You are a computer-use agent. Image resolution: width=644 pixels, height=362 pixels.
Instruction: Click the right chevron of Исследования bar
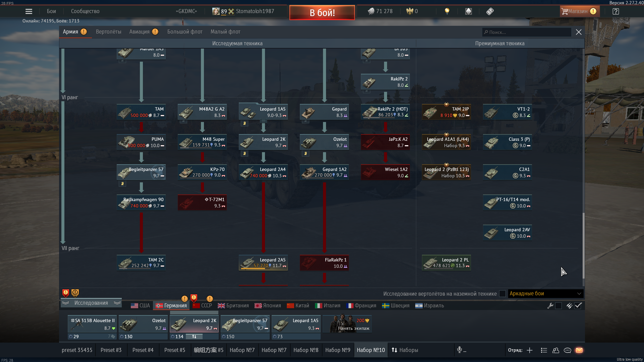coord(117,303)
